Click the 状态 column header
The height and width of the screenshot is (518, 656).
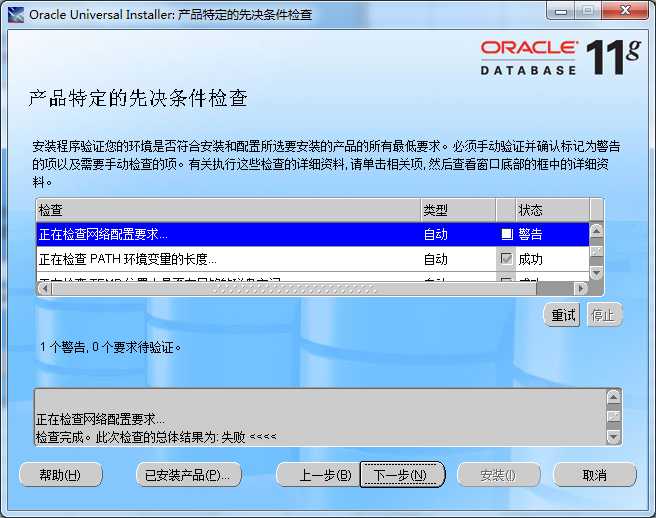tap(552, 210)
